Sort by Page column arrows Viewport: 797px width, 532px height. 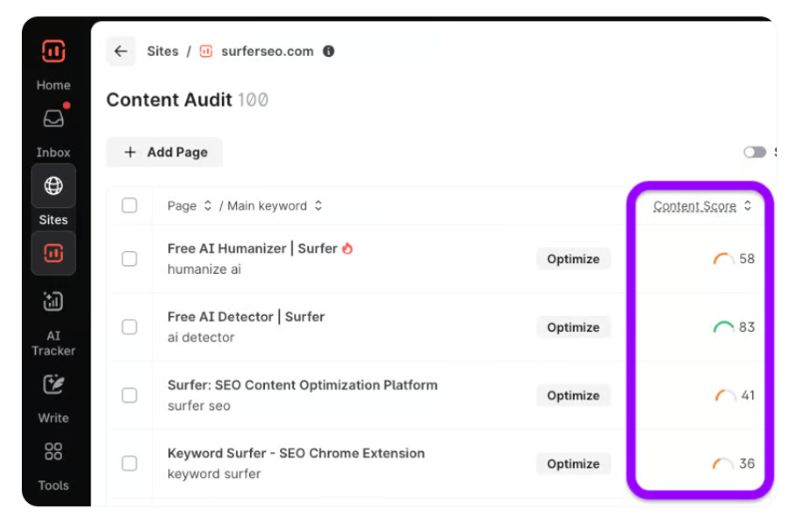click(x=207, y=206)
